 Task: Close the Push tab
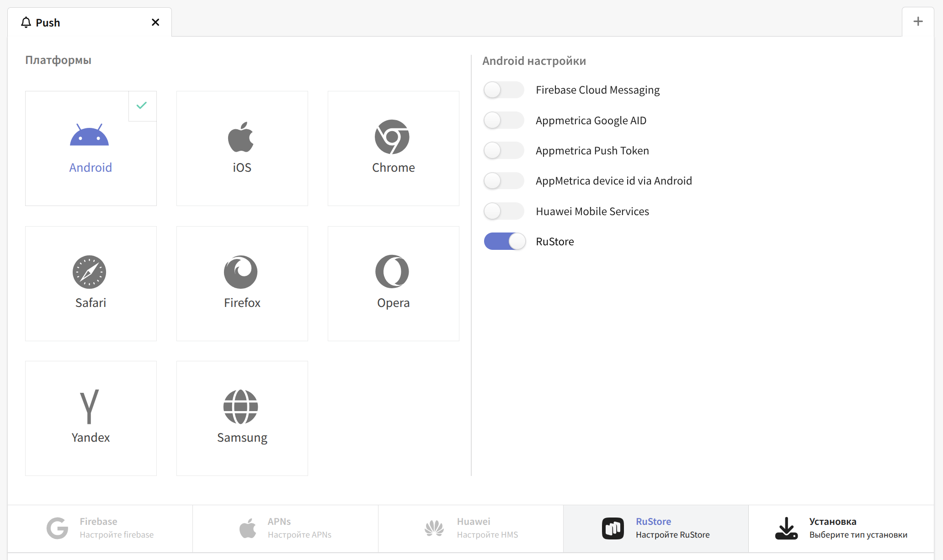pyautogui.click(x=155, y=22)
